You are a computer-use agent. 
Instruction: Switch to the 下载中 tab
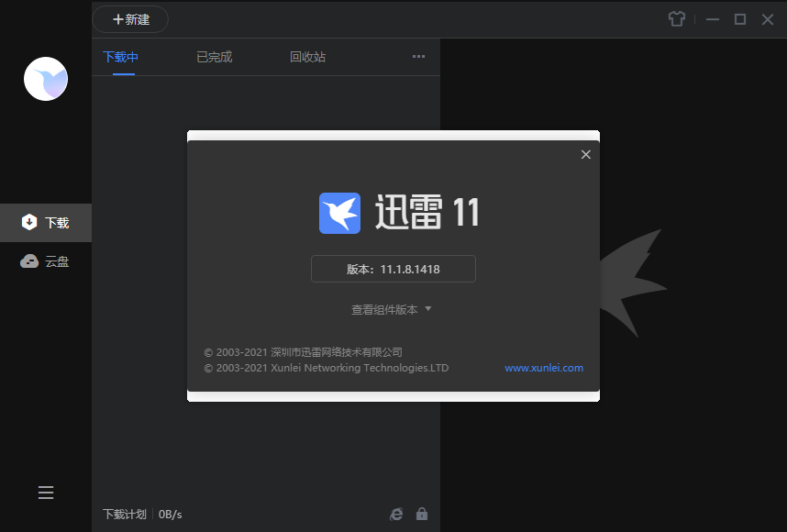pos(121,57)
